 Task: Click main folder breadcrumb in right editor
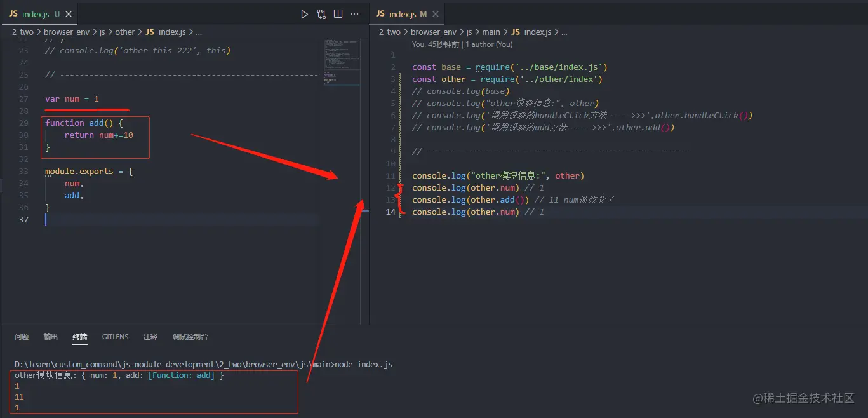[x=491, y=32]
